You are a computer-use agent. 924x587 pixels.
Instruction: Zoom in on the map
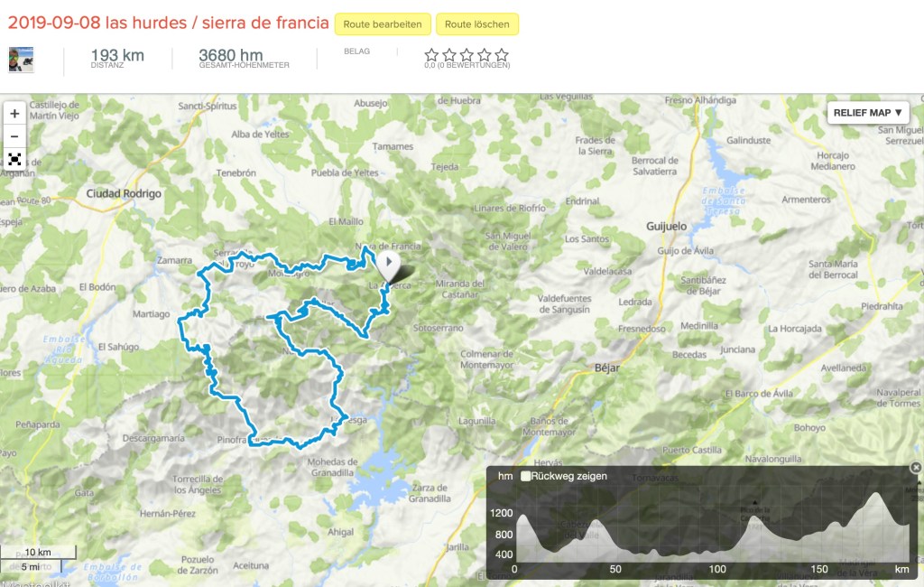(14, 113)
